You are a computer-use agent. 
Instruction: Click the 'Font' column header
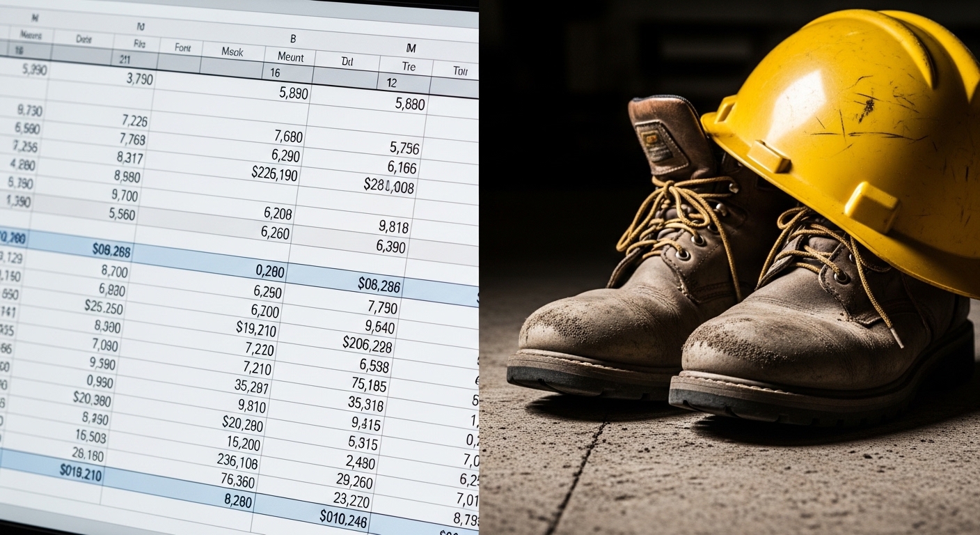coord(182,48)
